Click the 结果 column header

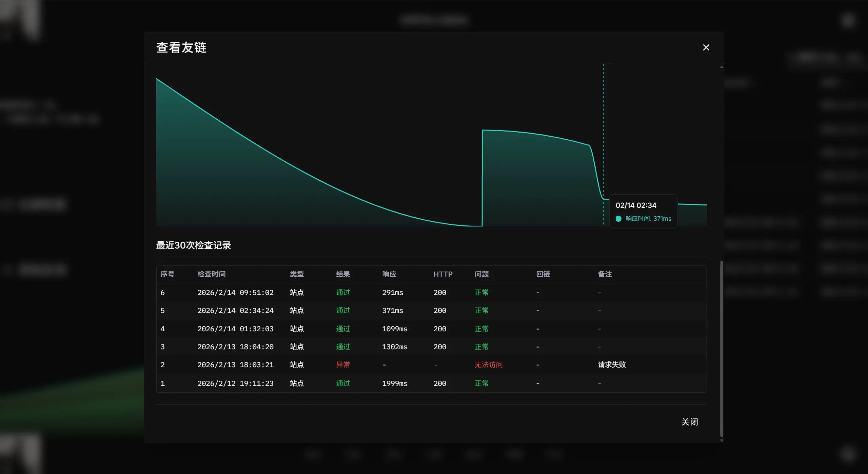click(x=343, y=274)
